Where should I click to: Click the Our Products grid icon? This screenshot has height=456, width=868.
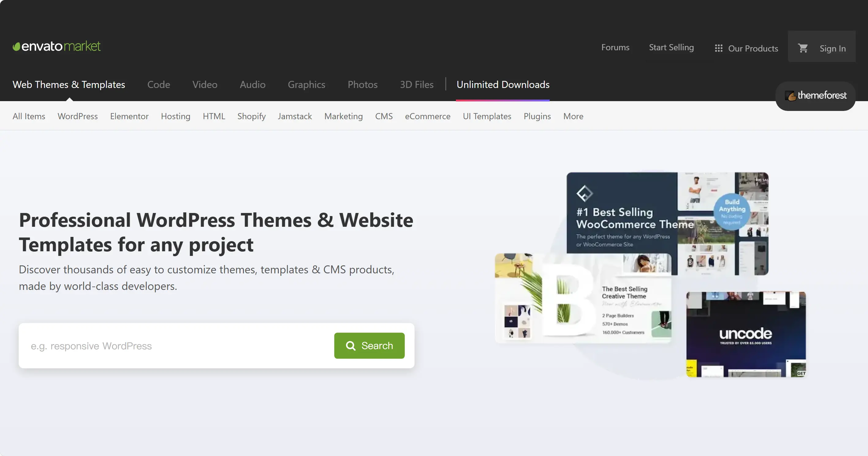coord(718,48)
